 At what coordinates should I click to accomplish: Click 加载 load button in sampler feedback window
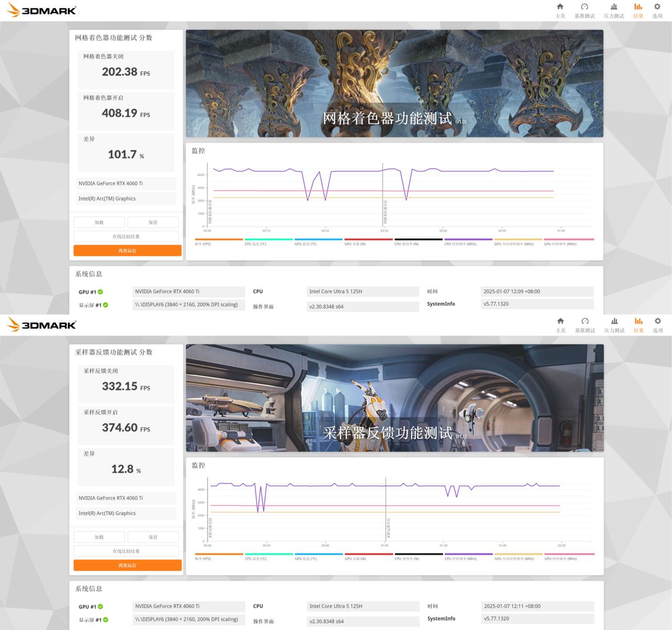point(99,537)
